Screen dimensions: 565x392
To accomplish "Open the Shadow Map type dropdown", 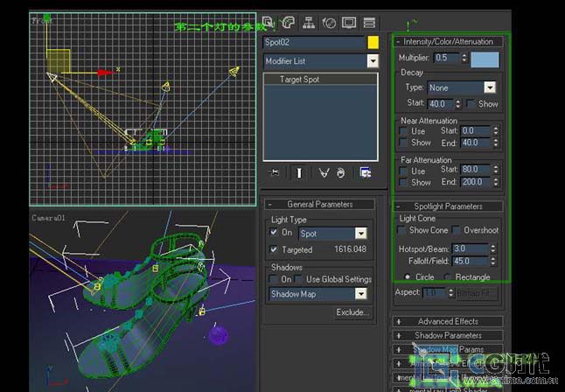I will click(360, 295).
